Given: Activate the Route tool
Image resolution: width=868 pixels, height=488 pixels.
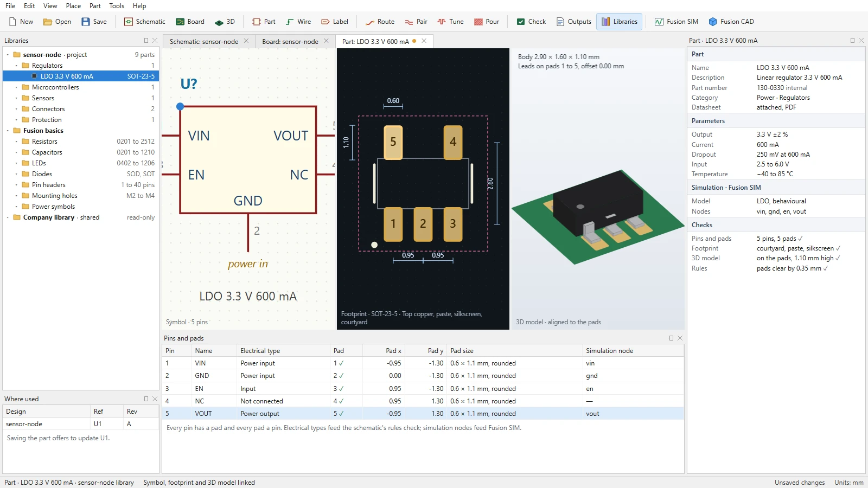Looking at the screenshot, I should pyautogui.click(x=380, y=22).
